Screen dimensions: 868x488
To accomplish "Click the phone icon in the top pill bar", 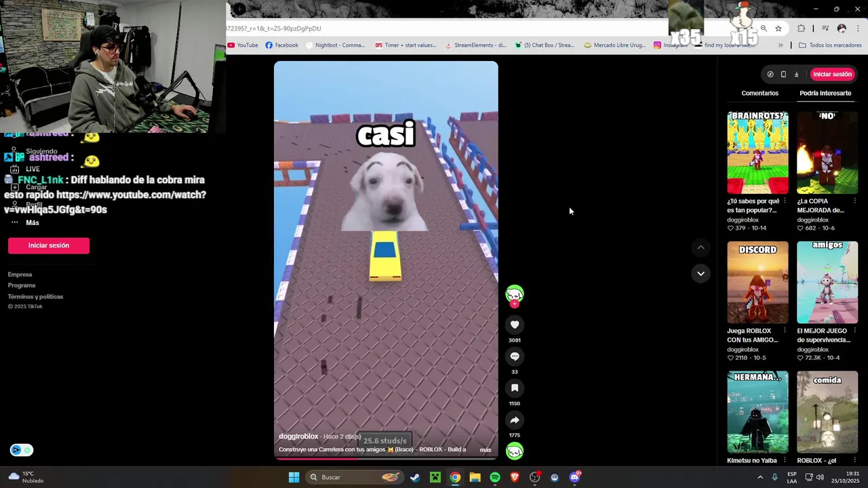I will [783, 74].
